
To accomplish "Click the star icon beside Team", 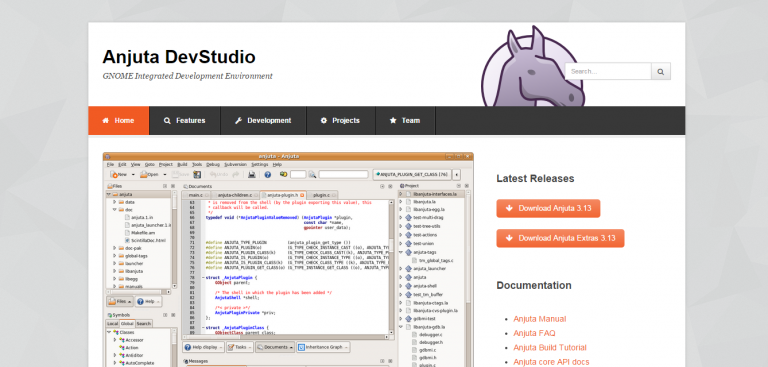I will tap(393, 121).
